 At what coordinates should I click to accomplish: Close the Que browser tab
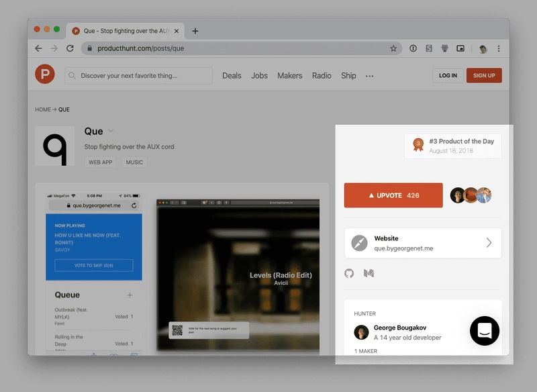(x=177, y=31)
